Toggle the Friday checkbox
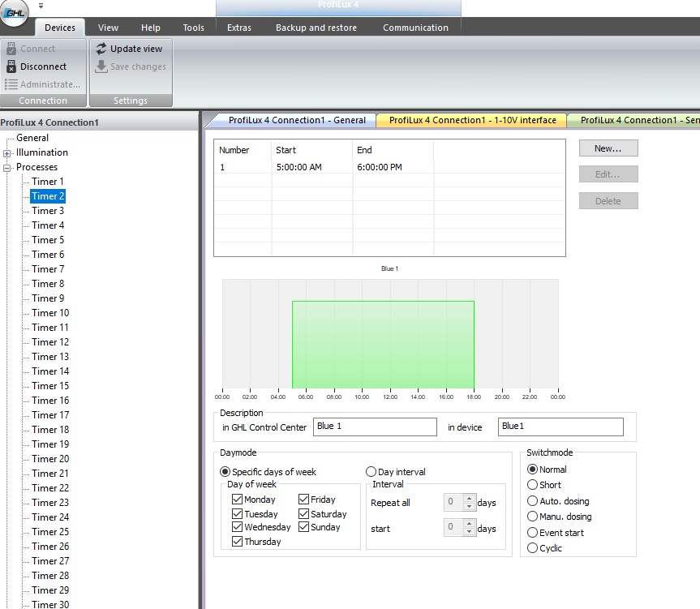The height and width of the screenshot is (609, 700). coord(303,500)
